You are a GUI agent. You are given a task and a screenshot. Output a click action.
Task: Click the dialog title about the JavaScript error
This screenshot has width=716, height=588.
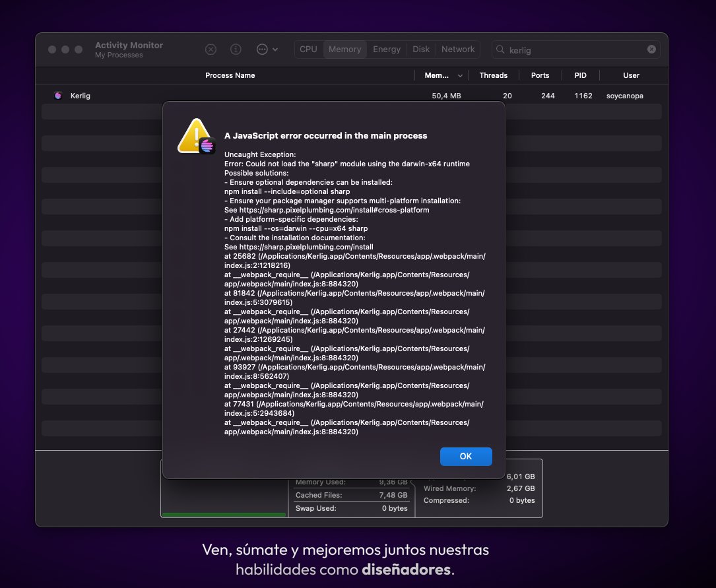pos(325,135)
